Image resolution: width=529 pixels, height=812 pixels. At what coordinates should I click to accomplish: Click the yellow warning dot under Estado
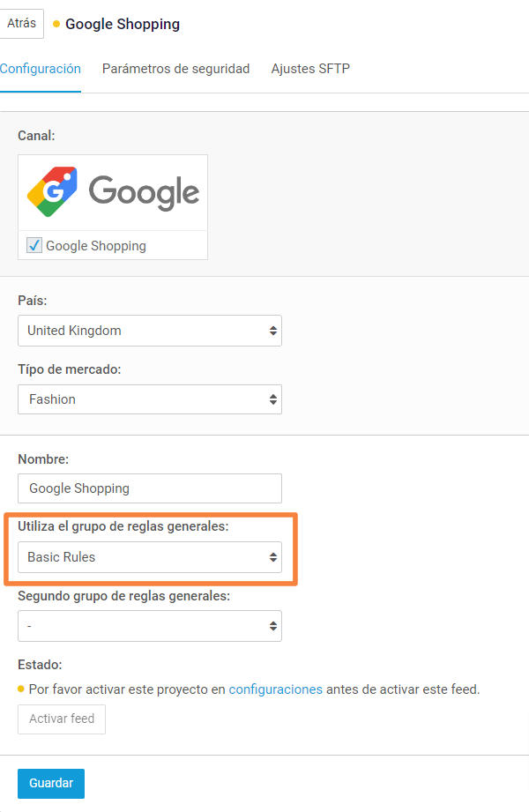pyautogui.click(x=21, y=689)
